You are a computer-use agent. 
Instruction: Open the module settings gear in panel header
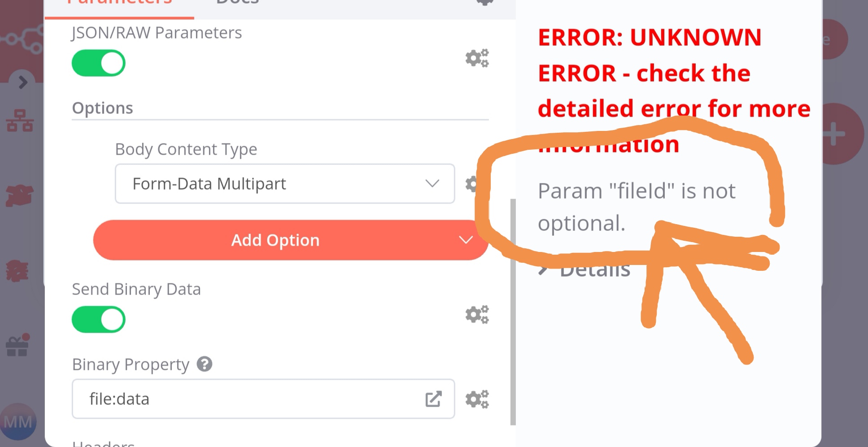point(484,3)
